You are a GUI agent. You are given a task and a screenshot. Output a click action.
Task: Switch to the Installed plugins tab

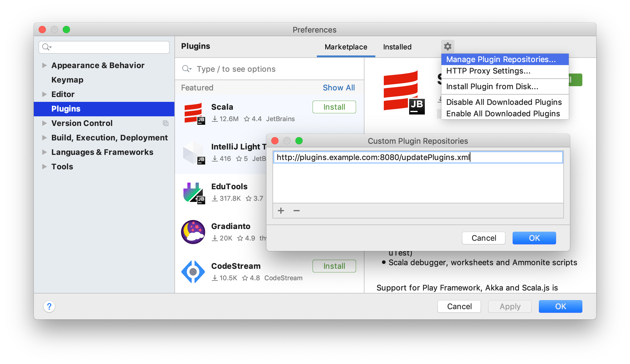tap(397, 47)
